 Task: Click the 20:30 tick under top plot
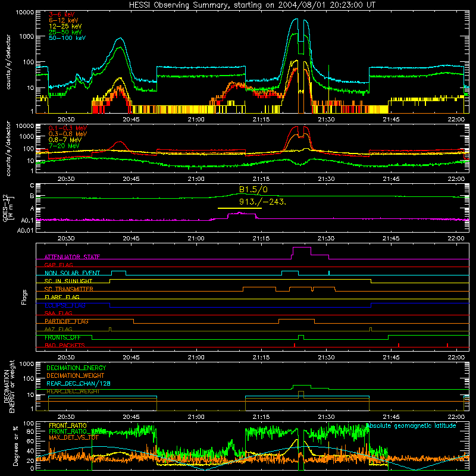(x=66, y=120)
